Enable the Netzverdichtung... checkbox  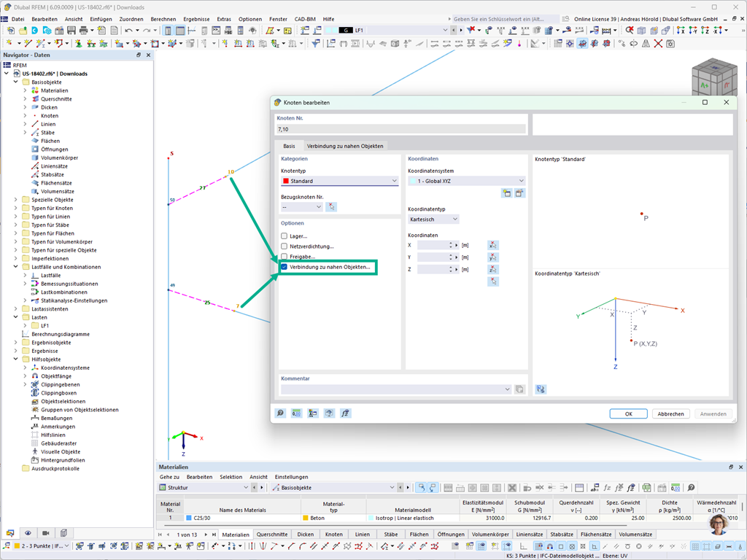pyautogui.click(x=285, y=246)
